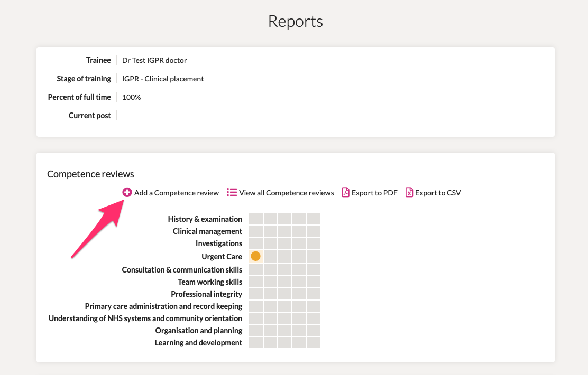Click the Current post label

pyautogui.click(x=89, y=116)
